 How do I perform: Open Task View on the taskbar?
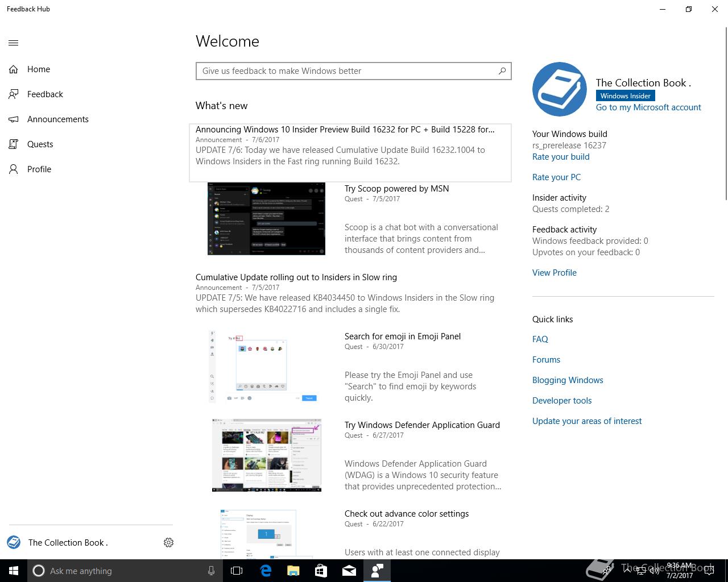[x=237, y=571]
